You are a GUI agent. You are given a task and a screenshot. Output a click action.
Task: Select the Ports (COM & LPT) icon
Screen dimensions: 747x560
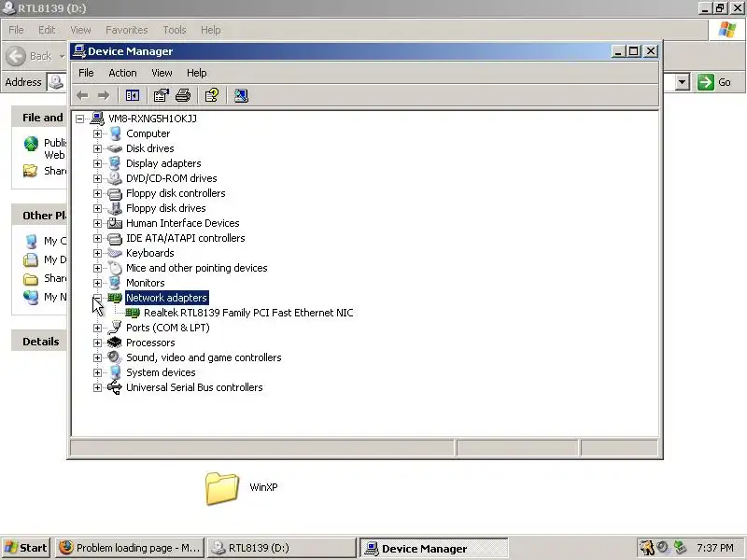pyautogui.click(x=115, y=328)
